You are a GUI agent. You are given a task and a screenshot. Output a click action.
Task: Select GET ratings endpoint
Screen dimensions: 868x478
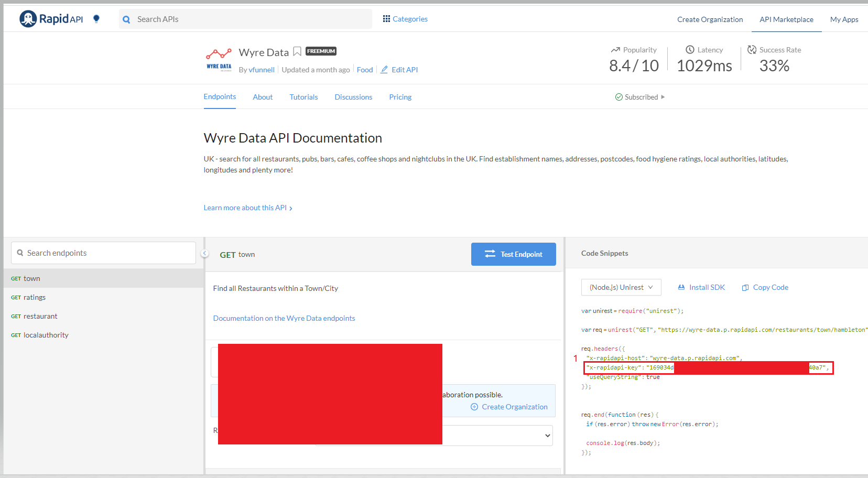[x=103, y=297]
